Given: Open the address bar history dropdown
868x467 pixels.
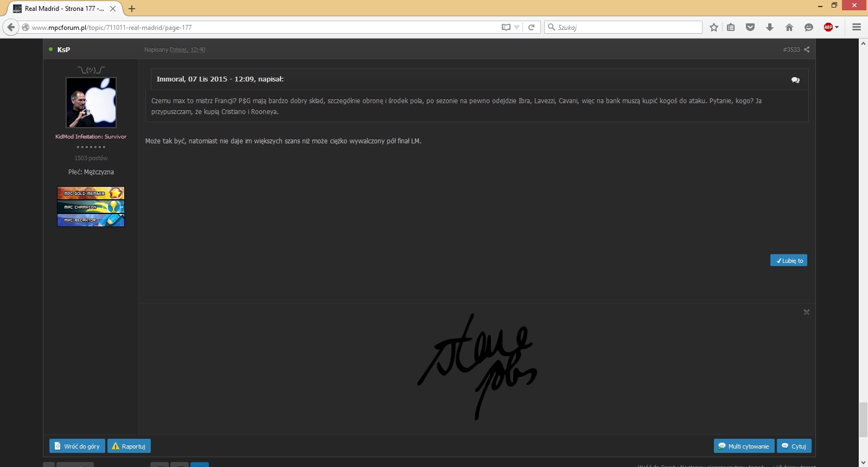Looking at the screenshot, I should pyautogui.click(x=517, y=27).
